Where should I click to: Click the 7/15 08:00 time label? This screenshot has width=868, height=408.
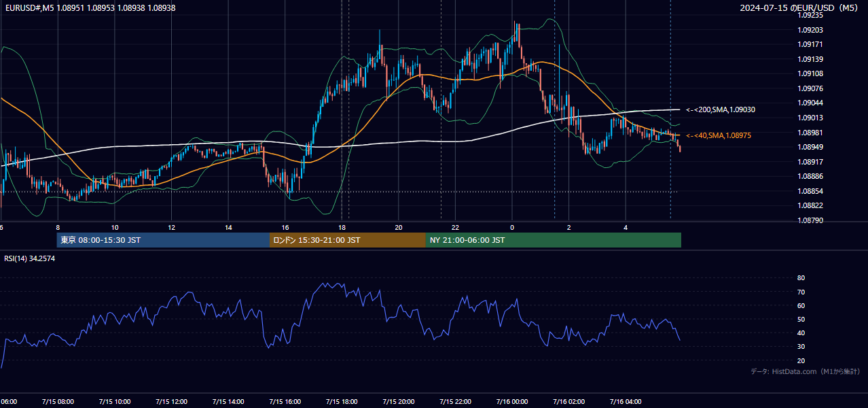point(58,401)
